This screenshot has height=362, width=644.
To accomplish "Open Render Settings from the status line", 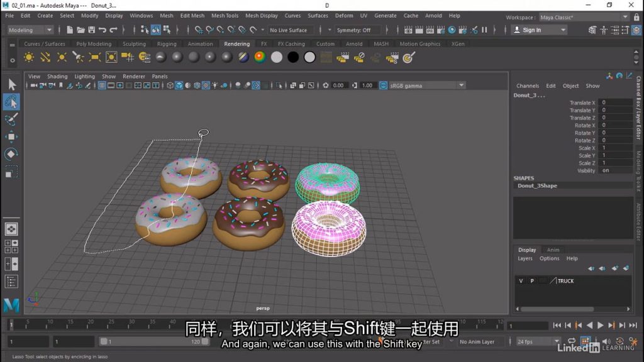I will pyautogui.click(x=441, y=30).
